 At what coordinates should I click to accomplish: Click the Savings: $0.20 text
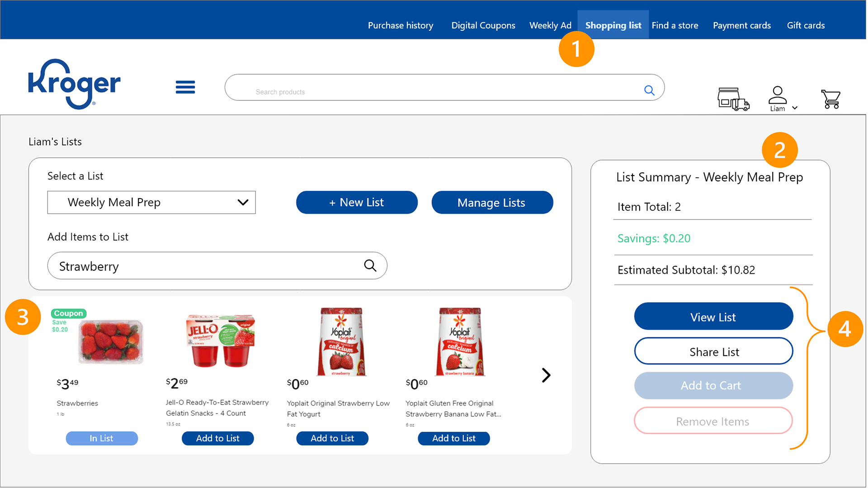[654, 238]
